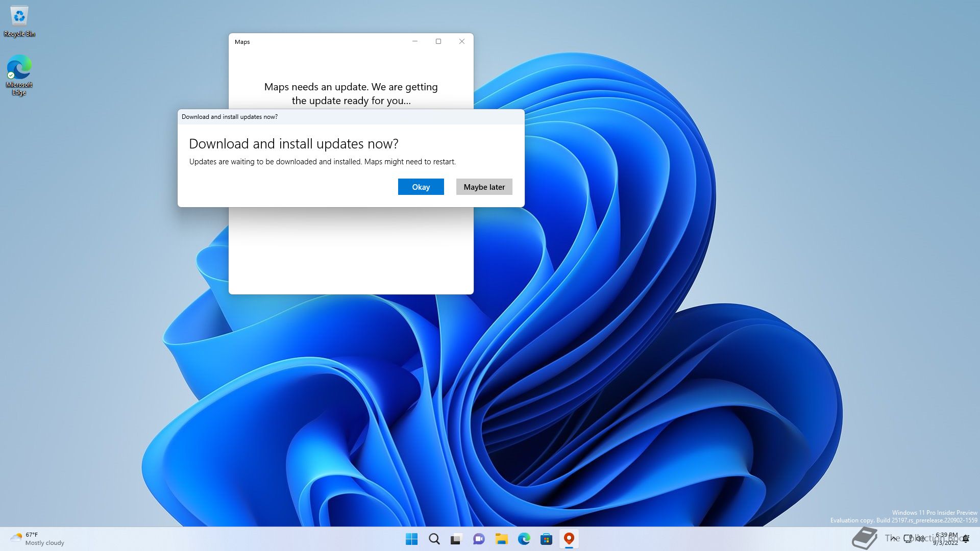
Task: Launch Microsoft Teams Chat from the taskbar
Action: (479, 539)
